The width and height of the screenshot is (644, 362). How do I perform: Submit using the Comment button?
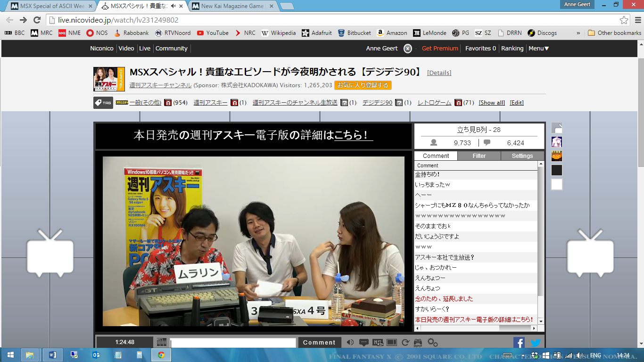click(319, 343)
